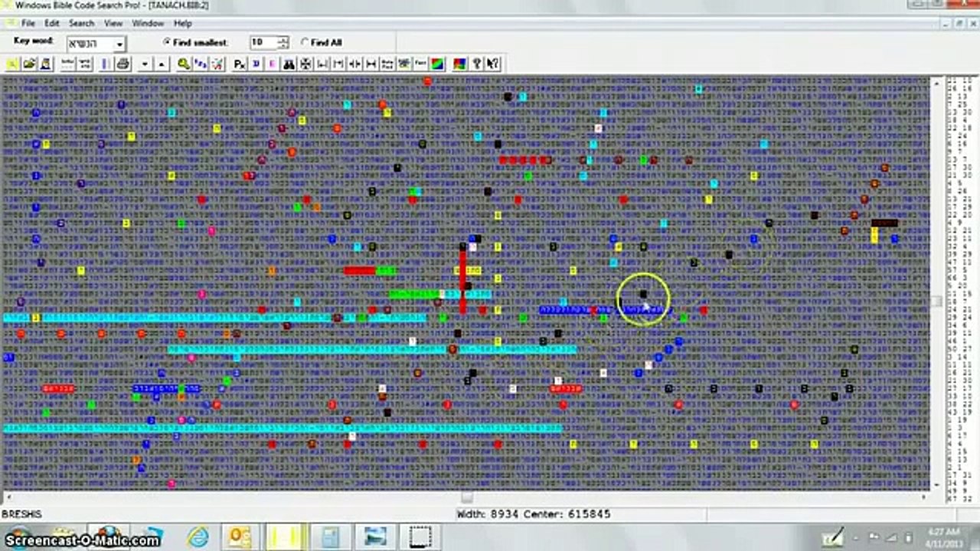
Task: Open the Search menu
Action: pyautogui.click(x=81, y=24)
